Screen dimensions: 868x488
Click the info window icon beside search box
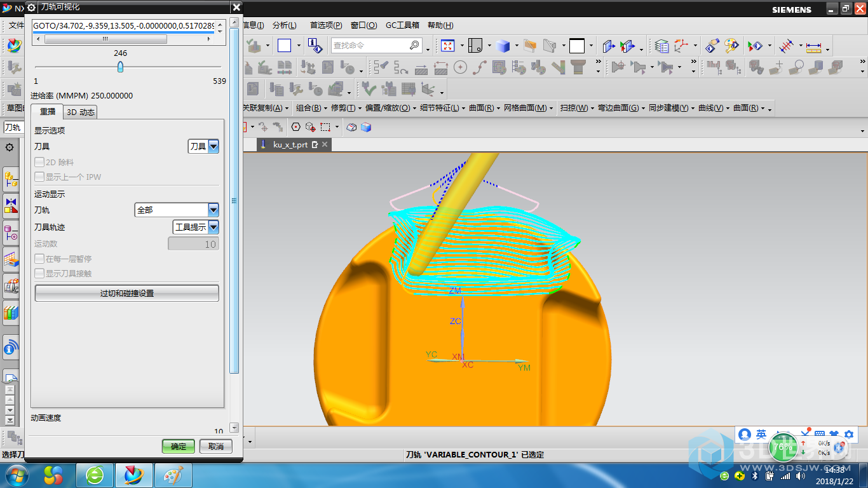(x=315, y=46)
